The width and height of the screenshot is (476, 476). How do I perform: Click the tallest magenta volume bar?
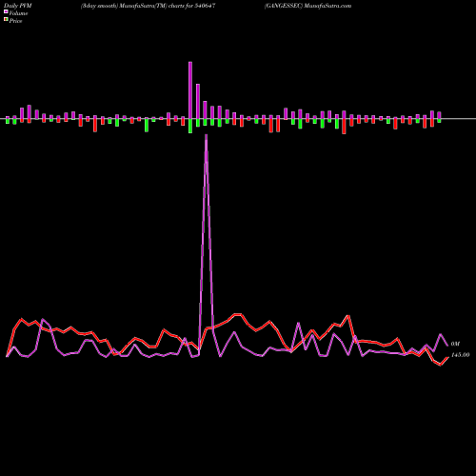[190, 90]
